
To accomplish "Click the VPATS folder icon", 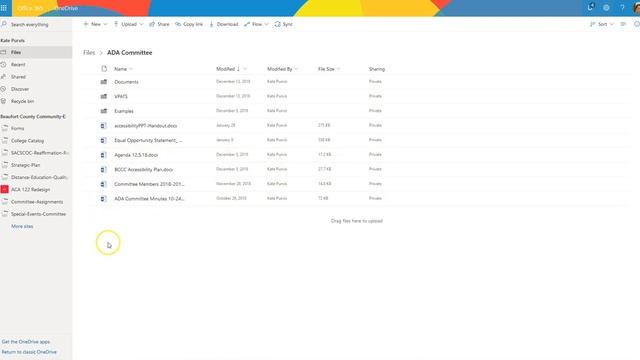I will 104,96.
